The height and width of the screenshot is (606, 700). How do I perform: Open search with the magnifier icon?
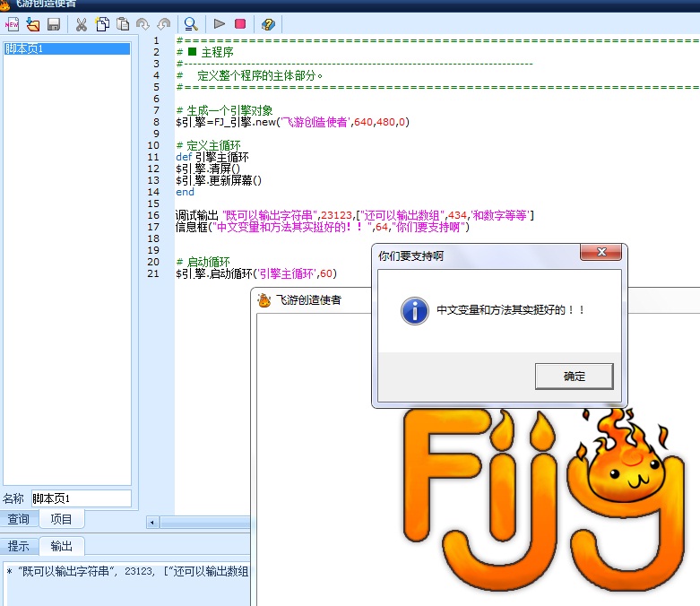pos(191,24)
